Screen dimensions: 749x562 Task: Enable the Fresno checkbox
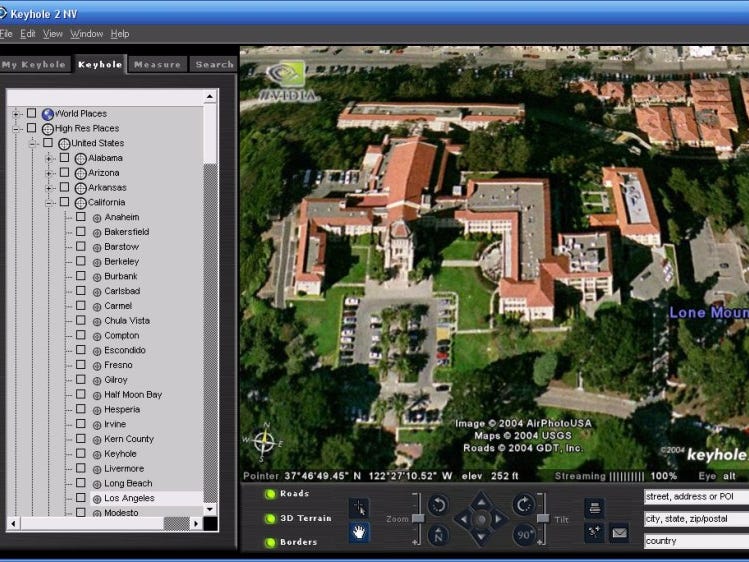81,365
